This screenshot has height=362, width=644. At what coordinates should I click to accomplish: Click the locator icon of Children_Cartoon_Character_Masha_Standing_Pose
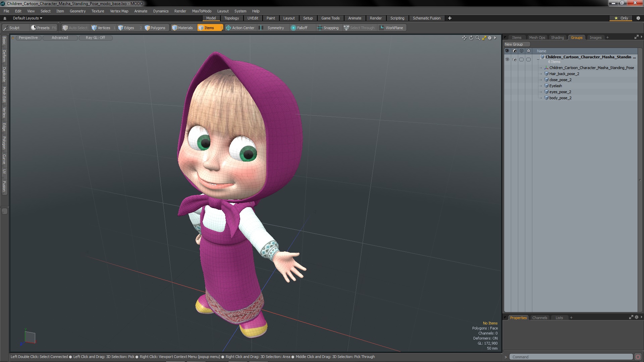(x=546, y=68)
